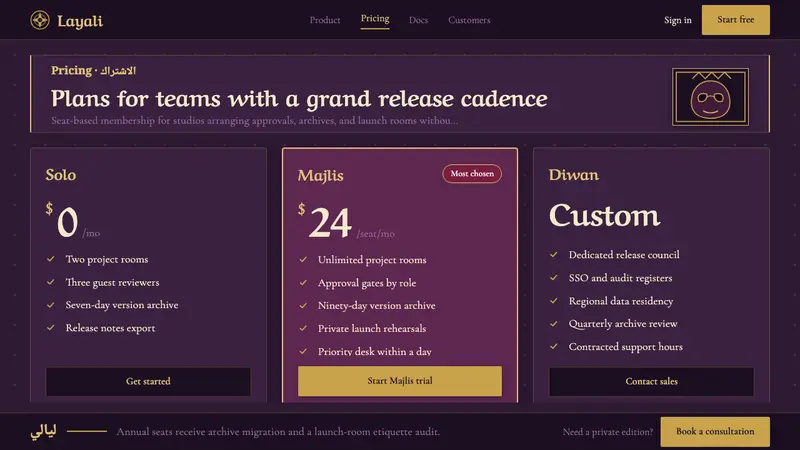The width and height of the screenshot is (800, 450).
Task: Click the checkmark beside Approval gates by role
Action: click(303, 282)
